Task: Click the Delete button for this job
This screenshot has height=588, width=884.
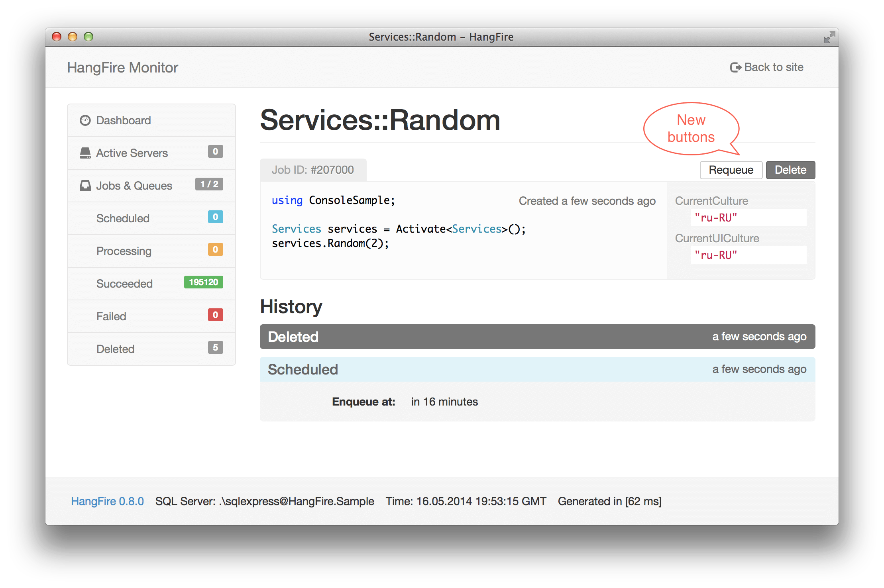Action: [792, 170]
